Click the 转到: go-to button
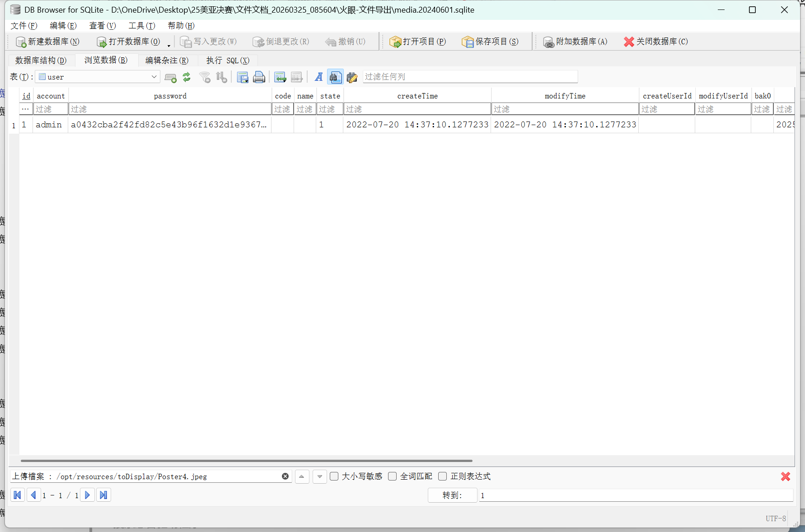 pyautogui.click(x=452, y=495)
